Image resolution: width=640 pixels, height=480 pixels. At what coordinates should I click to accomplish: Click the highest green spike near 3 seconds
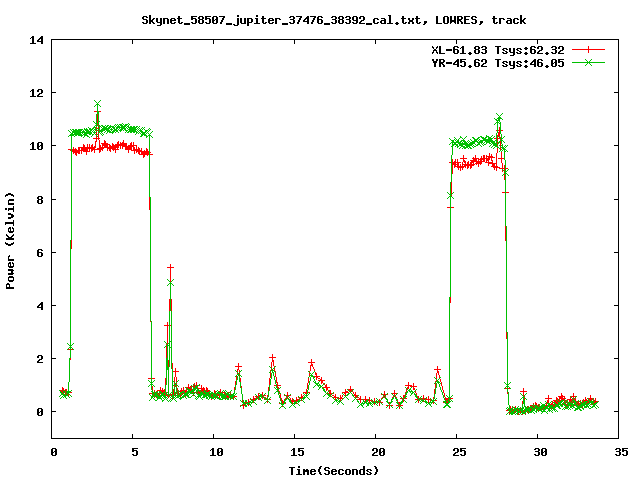click(x=97, y=104)
